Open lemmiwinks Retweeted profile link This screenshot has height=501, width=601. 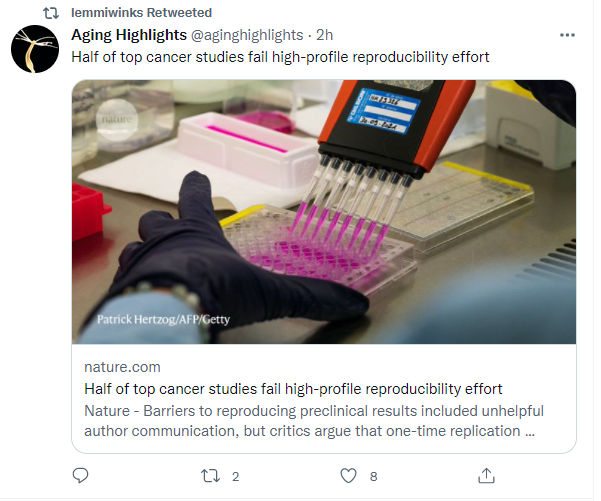click(142, 13)
